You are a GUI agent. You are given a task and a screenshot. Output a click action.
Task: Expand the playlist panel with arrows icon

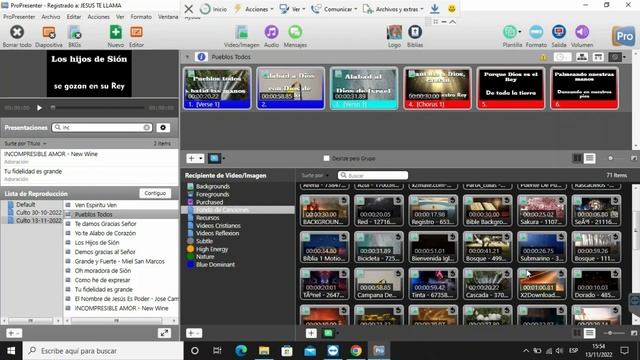click(x=164, y=333)
